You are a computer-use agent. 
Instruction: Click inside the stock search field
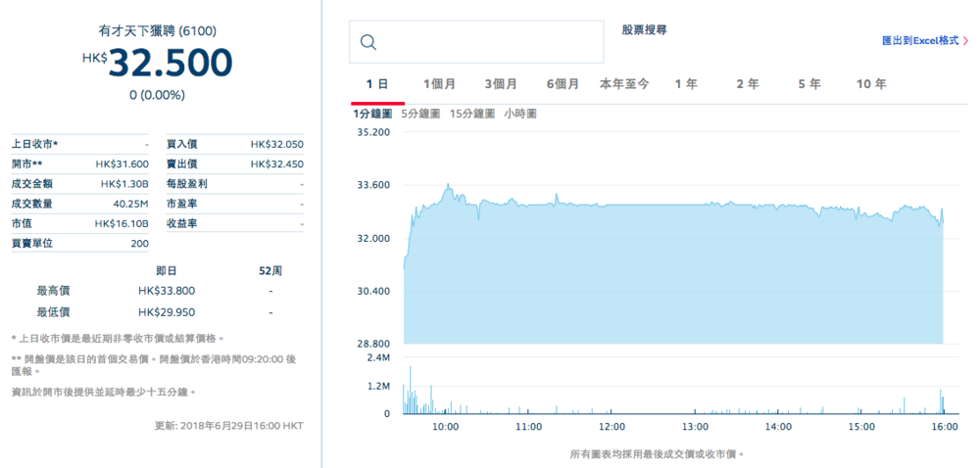click(x=490, y=42)
